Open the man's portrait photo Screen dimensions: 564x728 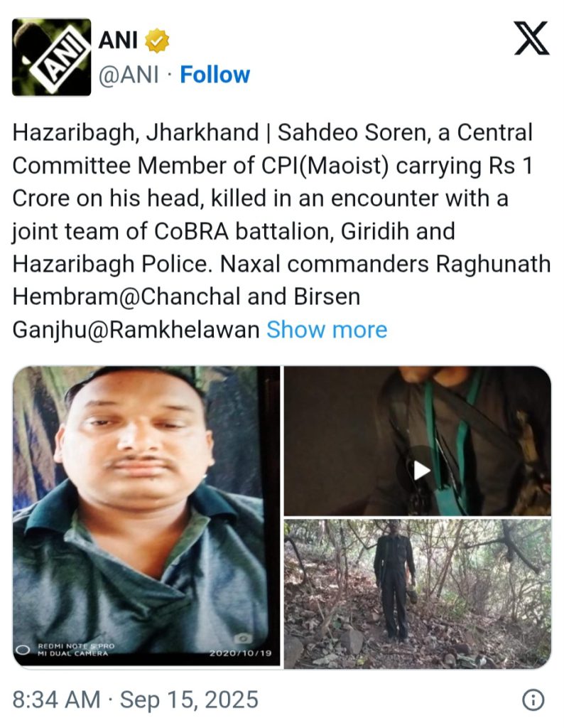146,517
